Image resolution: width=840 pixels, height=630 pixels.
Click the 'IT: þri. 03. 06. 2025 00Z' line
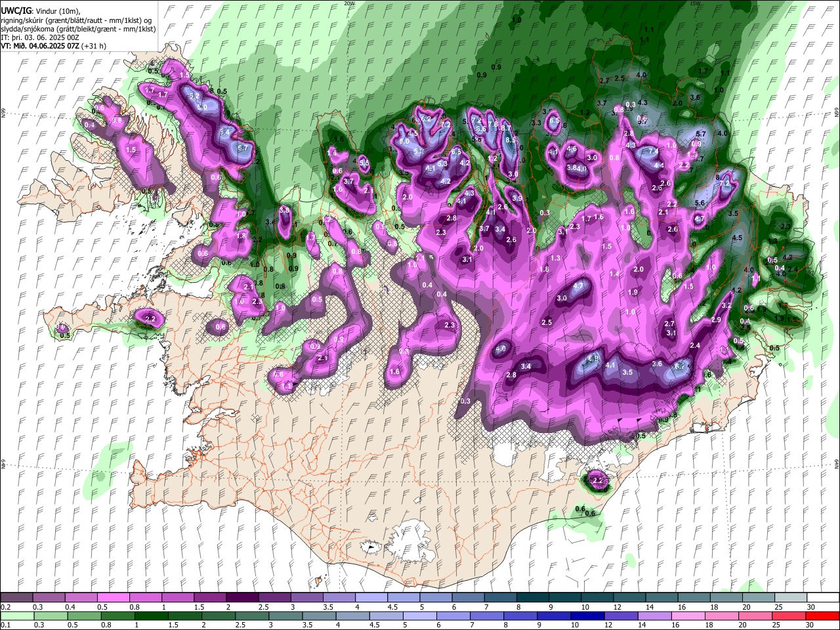[x=40, y=37]
